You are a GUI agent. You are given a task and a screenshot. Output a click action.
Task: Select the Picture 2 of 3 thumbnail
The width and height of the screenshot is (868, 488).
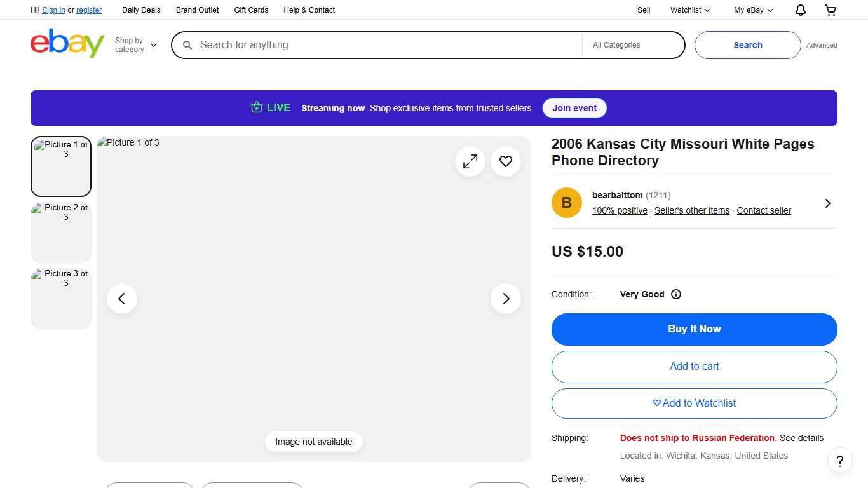[61, 232]
